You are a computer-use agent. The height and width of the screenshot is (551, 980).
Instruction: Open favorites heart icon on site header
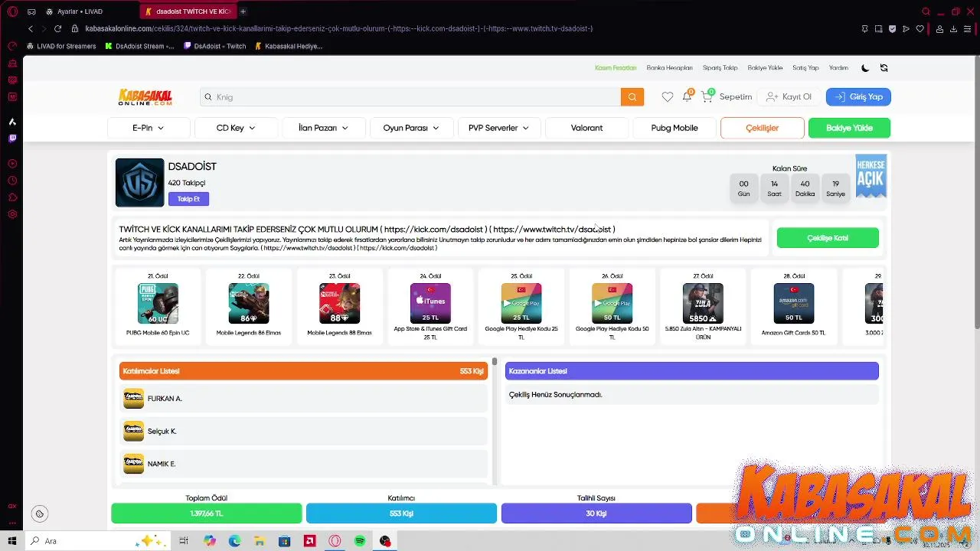[668, 97]
